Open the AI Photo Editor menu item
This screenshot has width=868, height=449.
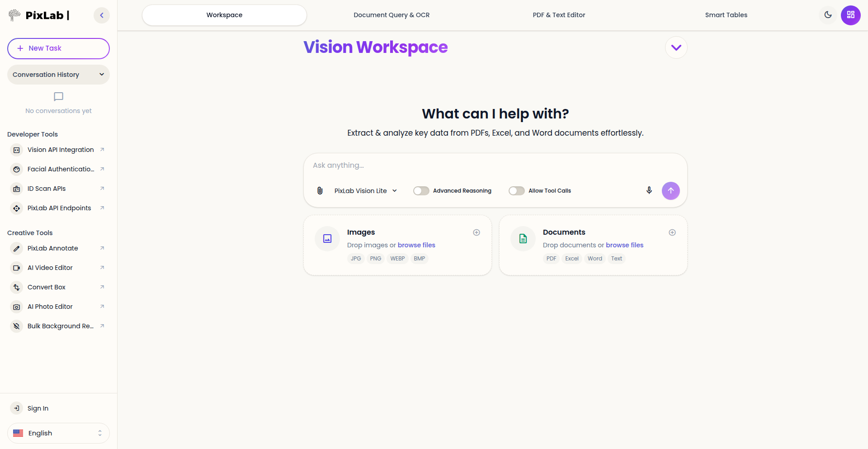pos(58,307)
